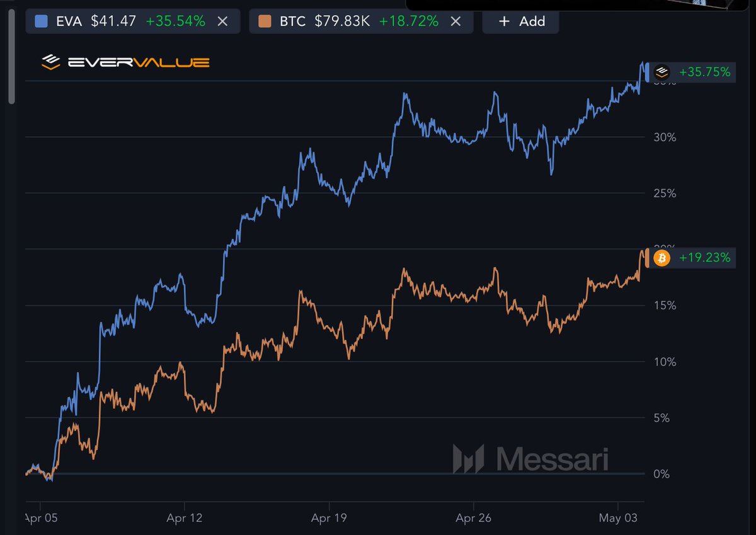Click the +18.72% BTC change value
This screenshot has height=535, width=756.
[409, 21]
